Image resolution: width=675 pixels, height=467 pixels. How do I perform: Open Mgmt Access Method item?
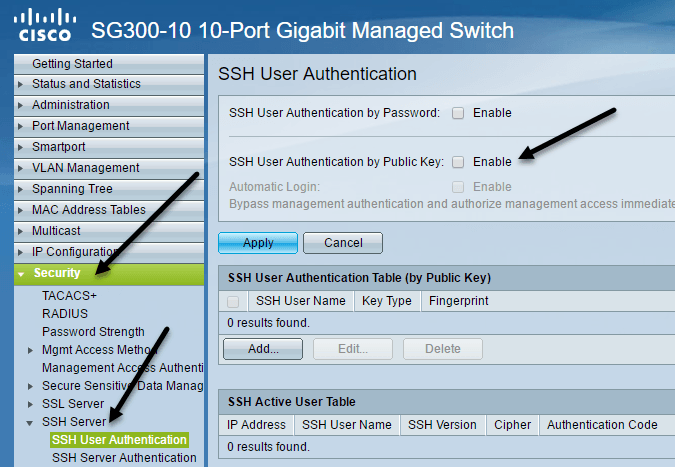[99, 350]
